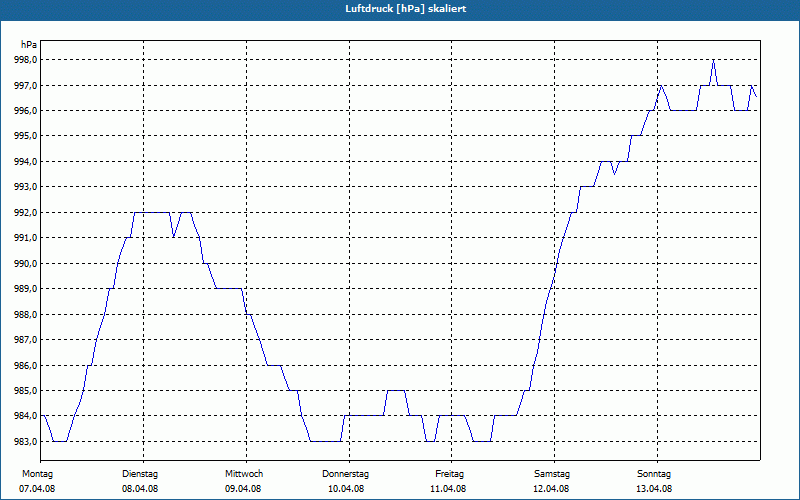Select the Samstag day label
The image size is (800, 500).
coord(552,474)
